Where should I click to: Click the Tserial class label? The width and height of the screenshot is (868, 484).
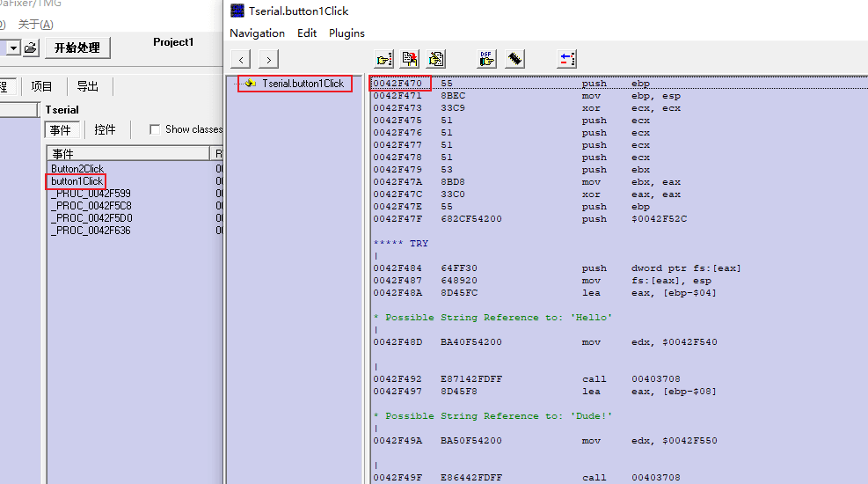(62, 110)
